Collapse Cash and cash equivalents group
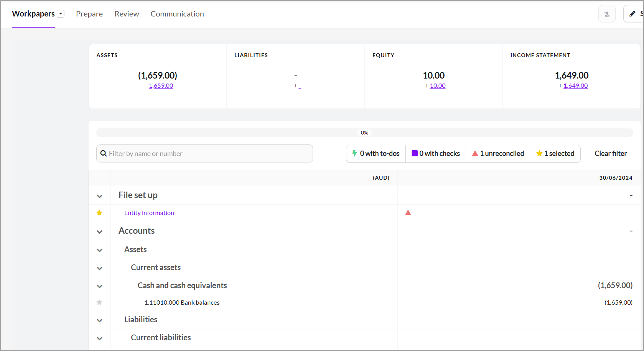Image resolution: width=644 pixels, height=351 pixels. pyautogui.click(x=100, y=286)
